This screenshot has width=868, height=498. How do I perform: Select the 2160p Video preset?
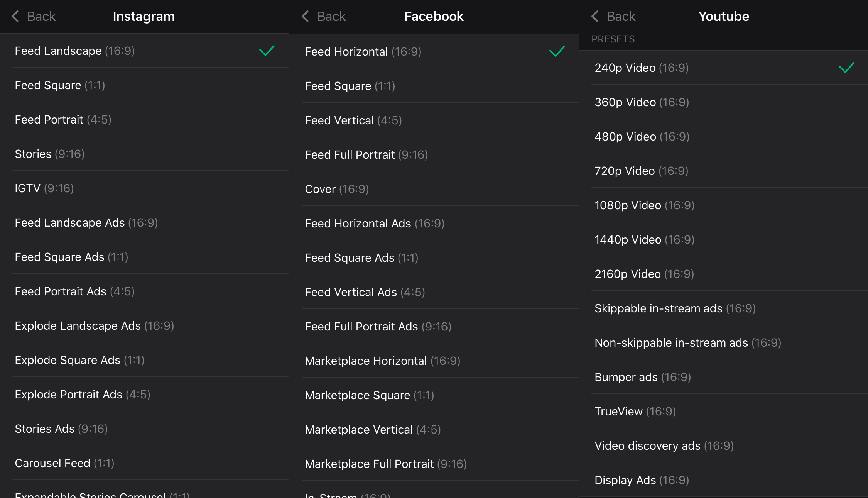pyautogui.click(x=644, y=274)
